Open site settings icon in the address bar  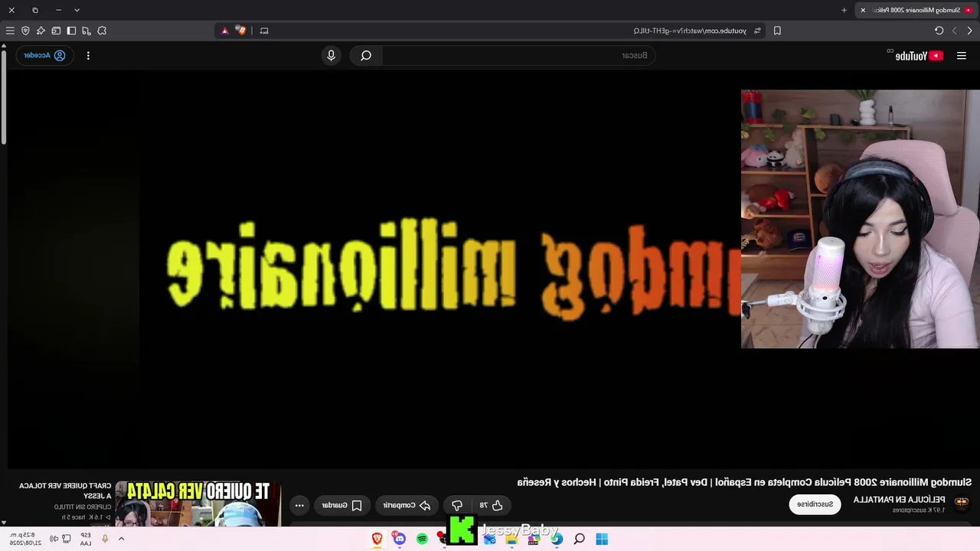click(x=757, y=31)
